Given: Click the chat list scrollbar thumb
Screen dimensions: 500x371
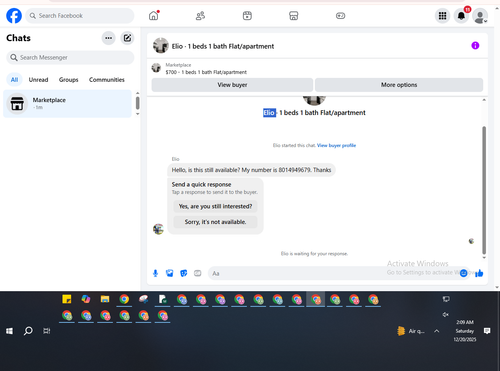Looking at the screenshot, I should [137, 103].
